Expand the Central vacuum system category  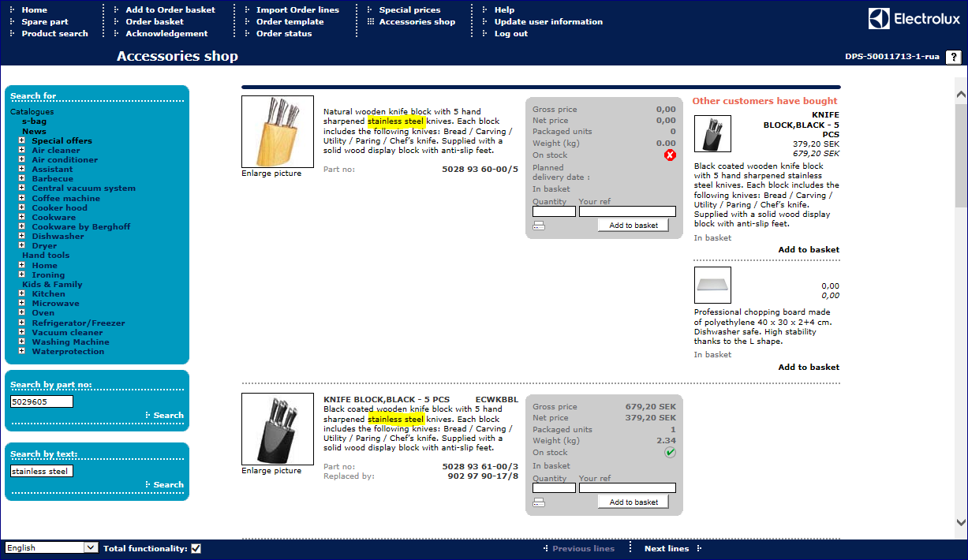tap(22, 188)
